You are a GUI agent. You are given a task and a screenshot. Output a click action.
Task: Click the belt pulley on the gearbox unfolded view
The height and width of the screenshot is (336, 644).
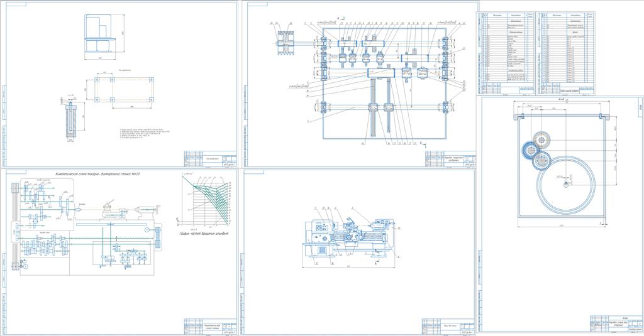coord(286,43)
